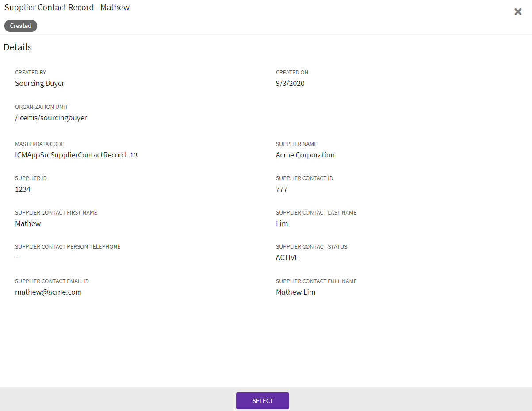532x411 pixels.
Task: Click the Masterdata Code field label
Action: pyautogui.click(x=39, y=144)
